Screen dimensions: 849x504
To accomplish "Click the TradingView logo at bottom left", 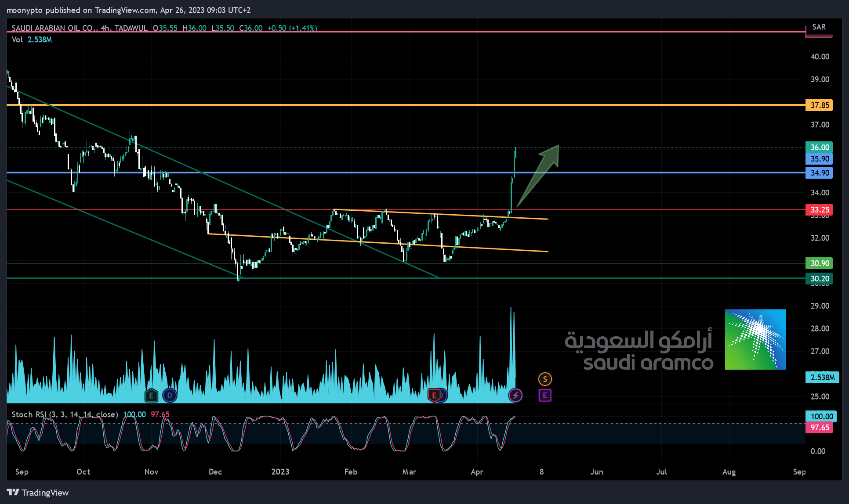I will (38, 493).
